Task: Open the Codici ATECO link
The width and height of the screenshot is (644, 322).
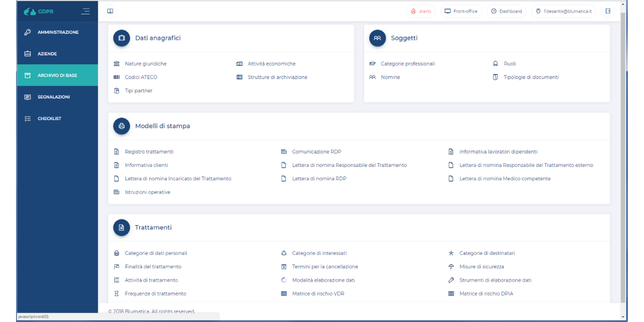Action: [141, 77]
